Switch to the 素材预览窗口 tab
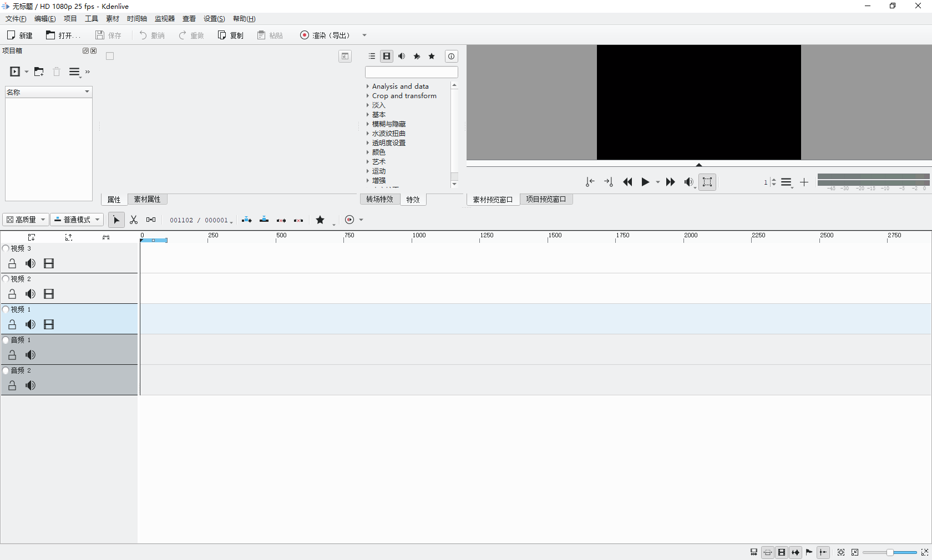Viewport: 932px width, 560px height. pyautogui.click(x=493, y=200)
